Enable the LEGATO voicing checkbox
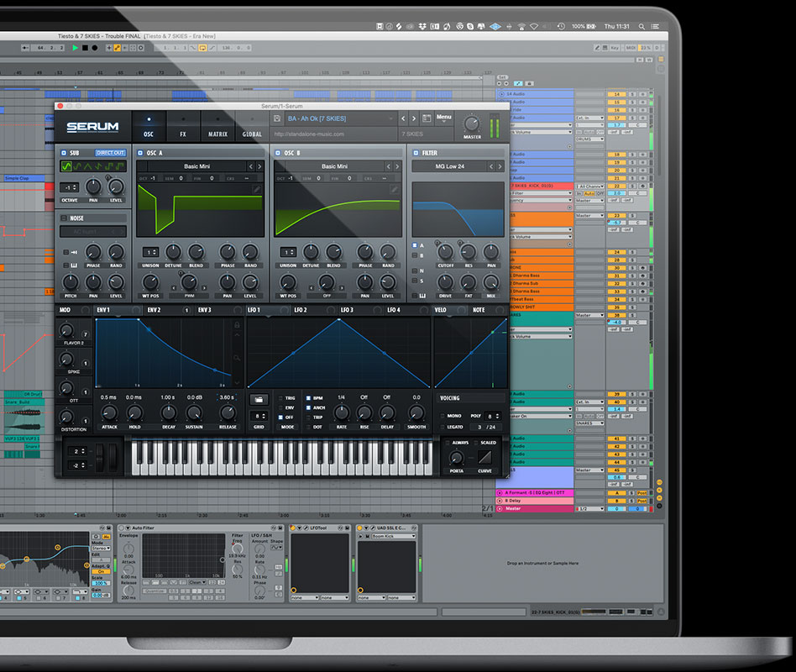Viewport: 796px width, 672px height. tap(443, 428)
